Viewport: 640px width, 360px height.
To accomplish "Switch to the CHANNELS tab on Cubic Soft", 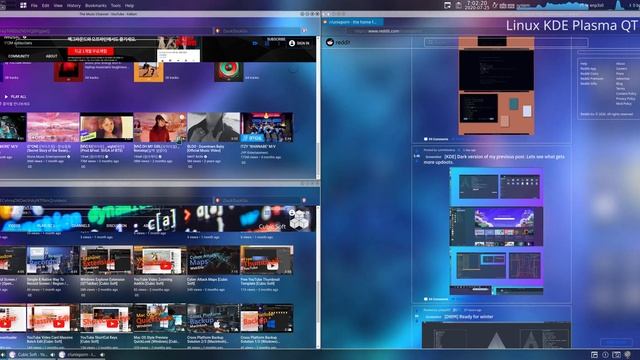I will pyautogui.click(x=80, y=226).
